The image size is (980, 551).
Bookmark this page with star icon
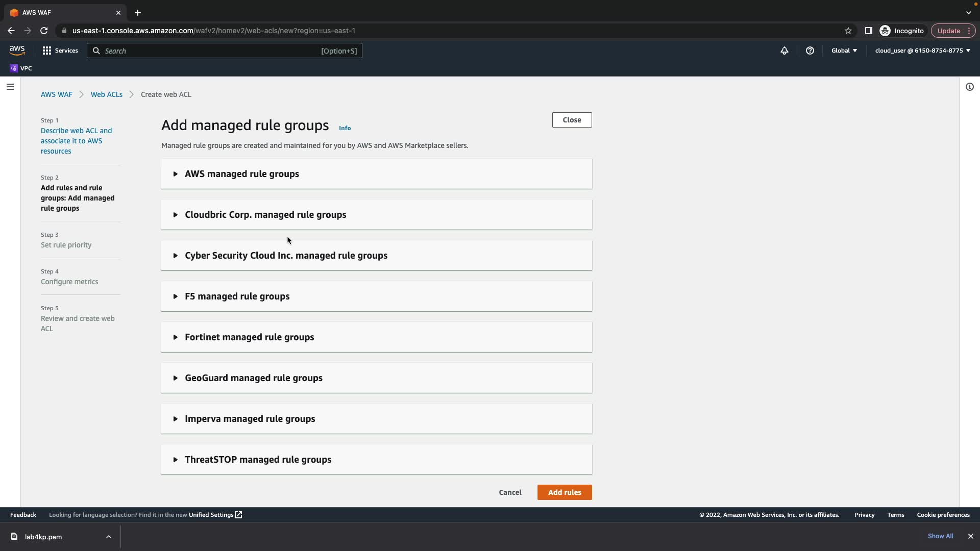coord(848,31)
